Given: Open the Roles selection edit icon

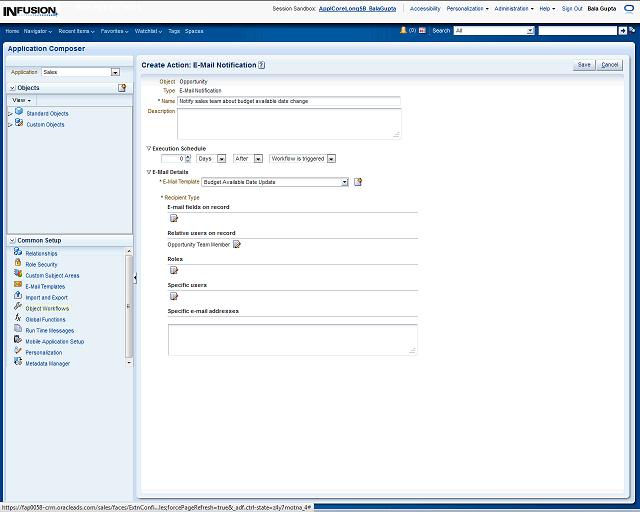Looking at the screenshot, I should tap(173, 270).
